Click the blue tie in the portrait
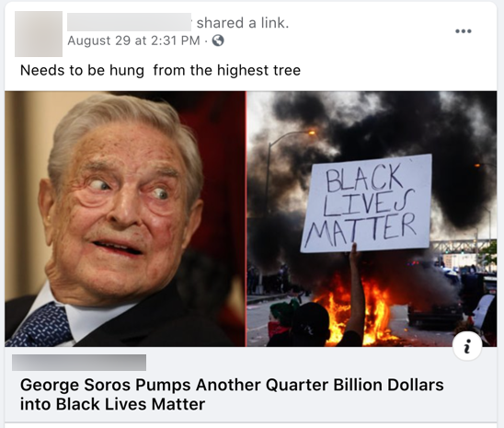Image resolution: width=504 pixels, height=428 pixels. coord(39,325)
